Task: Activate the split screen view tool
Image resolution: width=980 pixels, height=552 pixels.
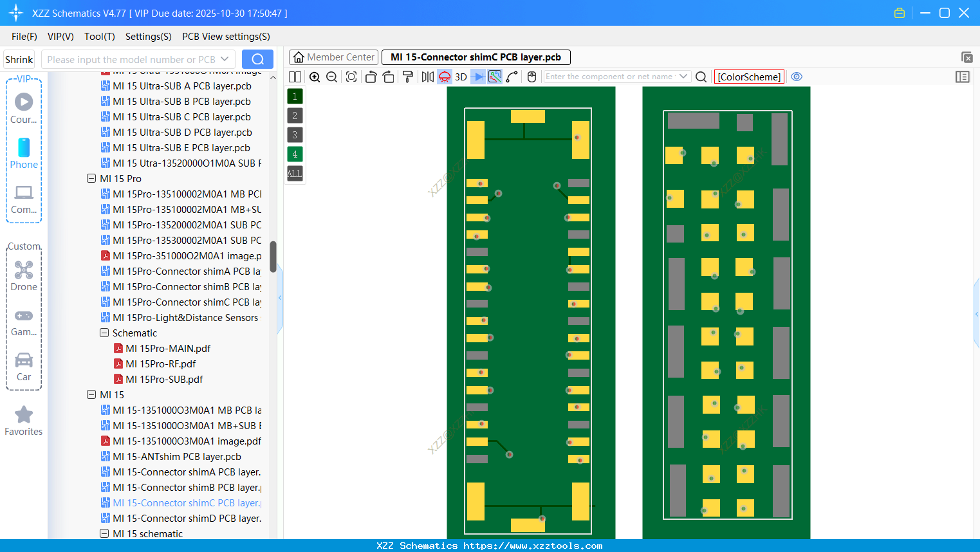Action: [x=295, y=77]
